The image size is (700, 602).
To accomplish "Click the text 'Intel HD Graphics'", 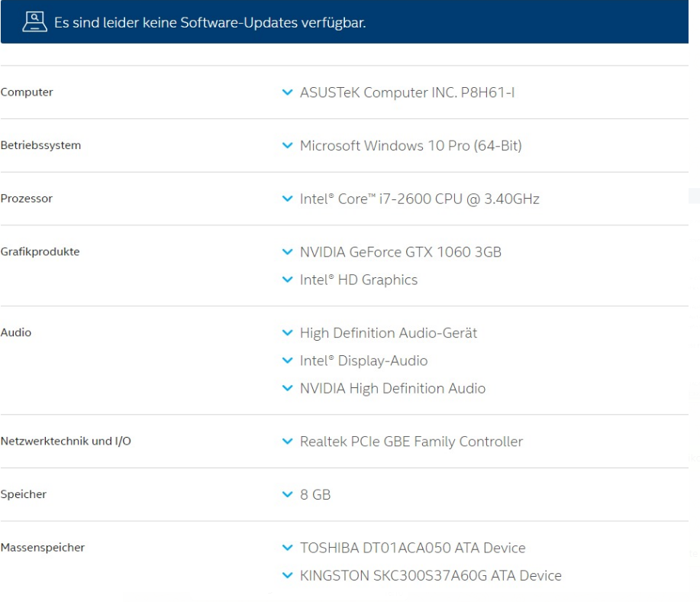I will pyautogui.click(x=359, y=280).
